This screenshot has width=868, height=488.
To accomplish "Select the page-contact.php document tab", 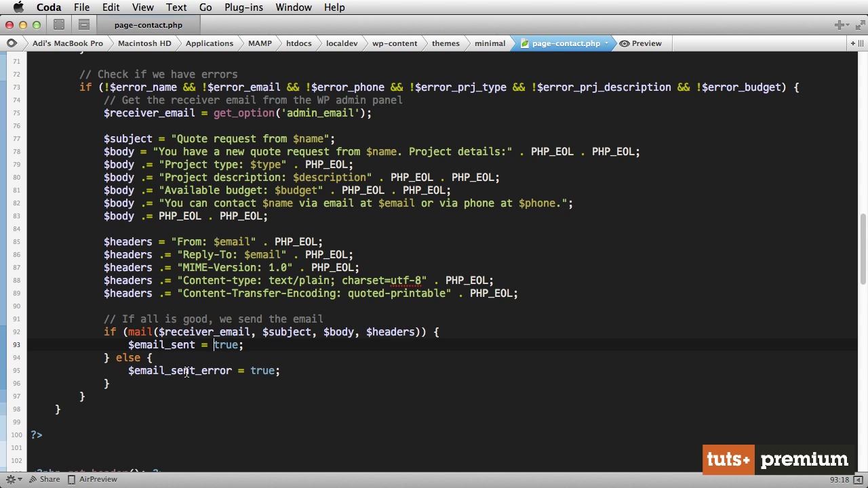I will tap(149, 25).
